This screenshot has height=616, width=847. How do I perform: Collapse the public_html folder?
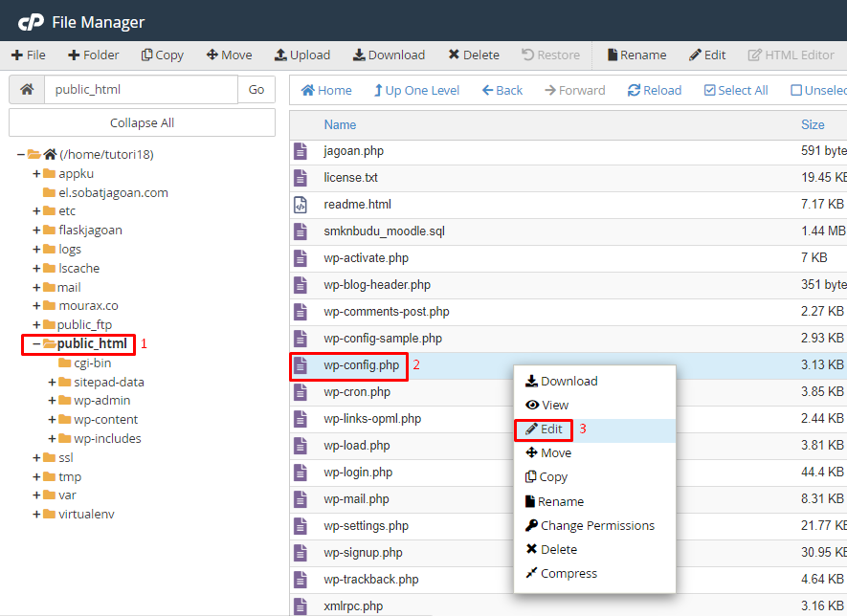36,343
